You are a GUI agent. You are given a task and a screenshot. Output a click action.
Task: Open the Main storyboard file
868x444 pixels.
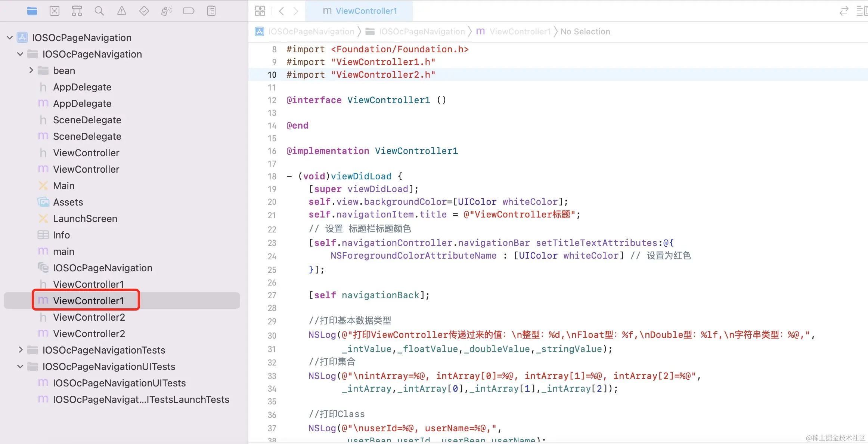click(x=63, y=186)
